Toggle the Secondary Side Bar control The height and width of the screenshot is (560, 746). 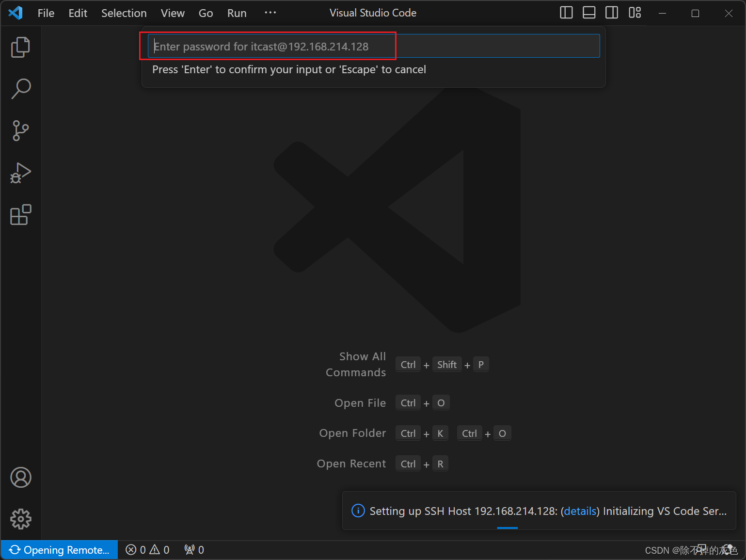[x=611, y=13]
